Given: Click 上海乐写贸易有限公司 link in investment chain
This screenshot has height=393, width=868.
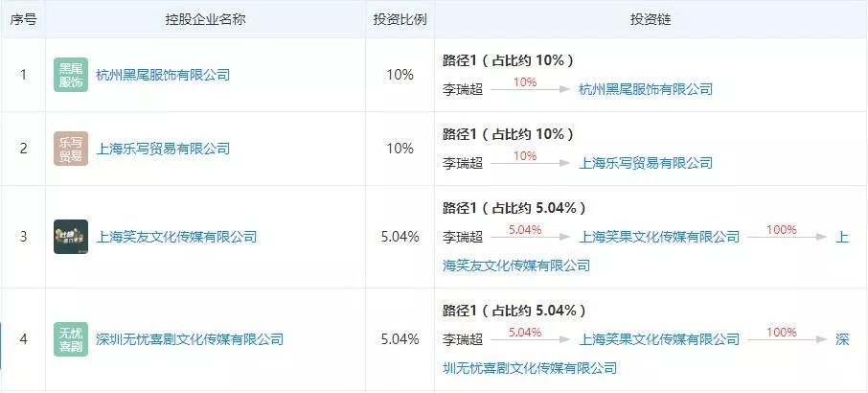Looking at the screenshot, I should tap(646, 163).
